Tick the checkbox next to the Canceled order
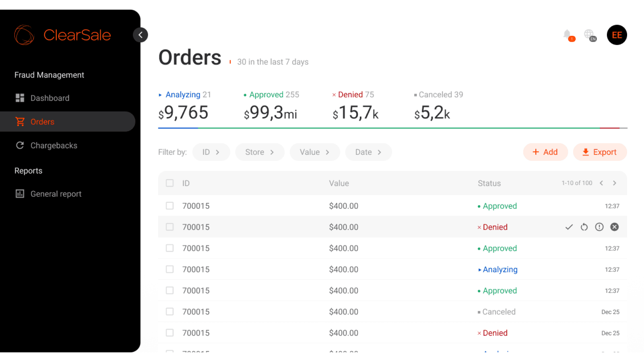Viewport: 644px width, 362px height. coord(169,311)
